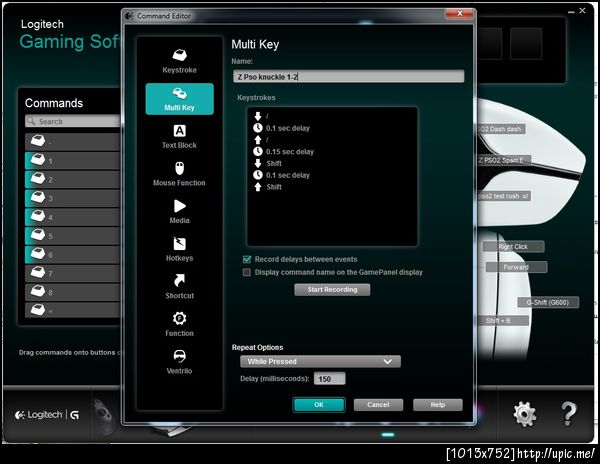600x464 pixels.
Task: Click the 'pso2 test rush' button label
Action: click(x=504, y=196)
